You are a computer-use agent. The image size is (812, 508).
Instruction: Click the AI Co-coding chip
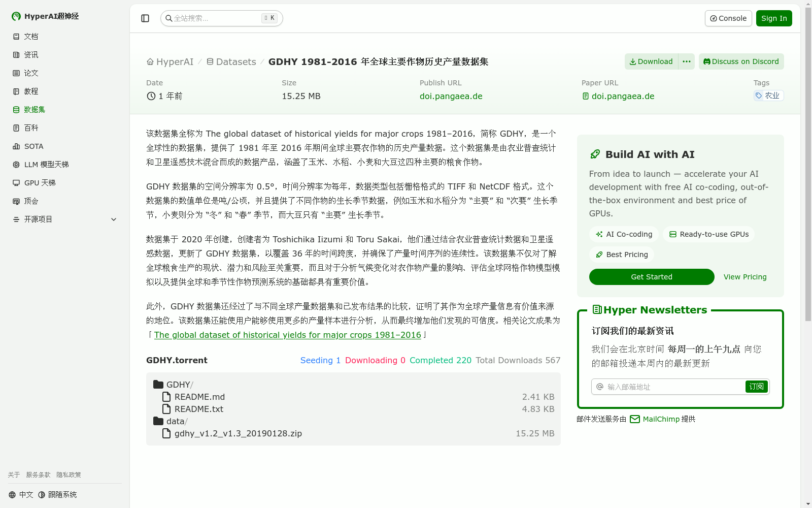click(624, 234)
